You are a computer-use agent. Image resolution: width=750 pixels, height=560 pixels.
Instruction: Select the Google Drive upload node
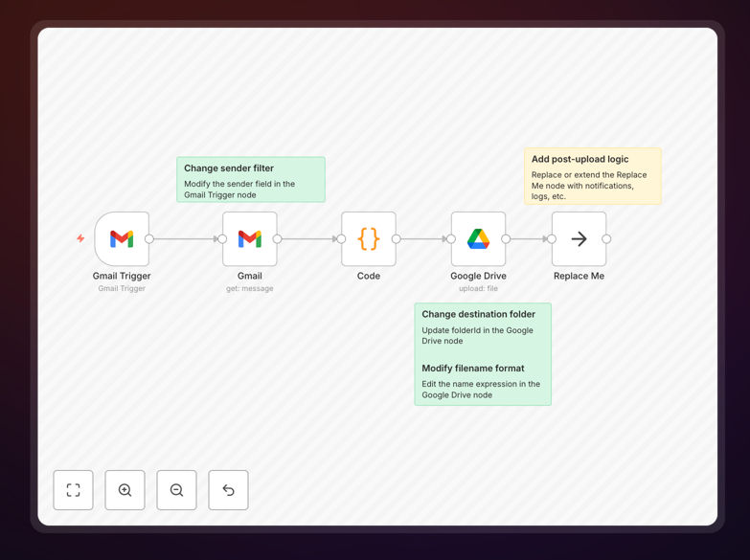478,238
